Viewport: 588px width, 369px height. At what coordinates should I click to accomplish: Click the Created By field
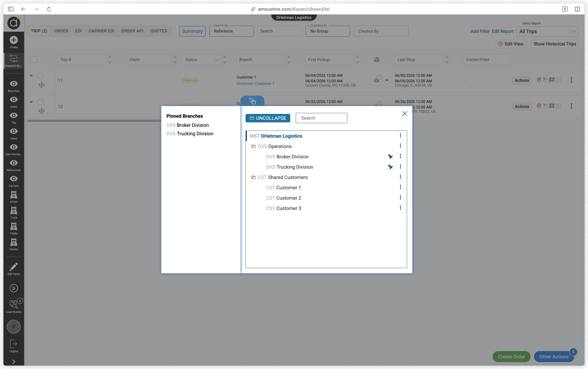coord(381,31)
